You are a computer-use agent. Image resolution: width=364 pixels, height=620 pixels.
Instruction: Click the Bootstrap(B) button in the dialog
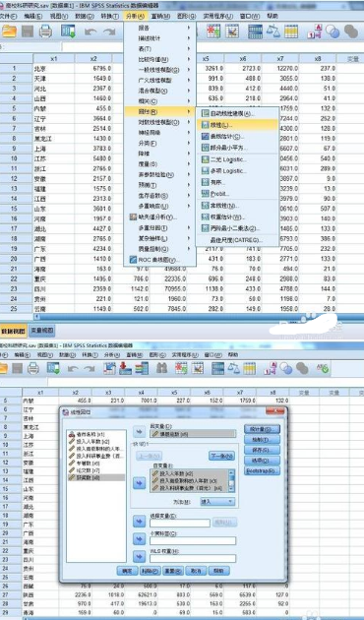pyautogui.click(x=262, y=471)
